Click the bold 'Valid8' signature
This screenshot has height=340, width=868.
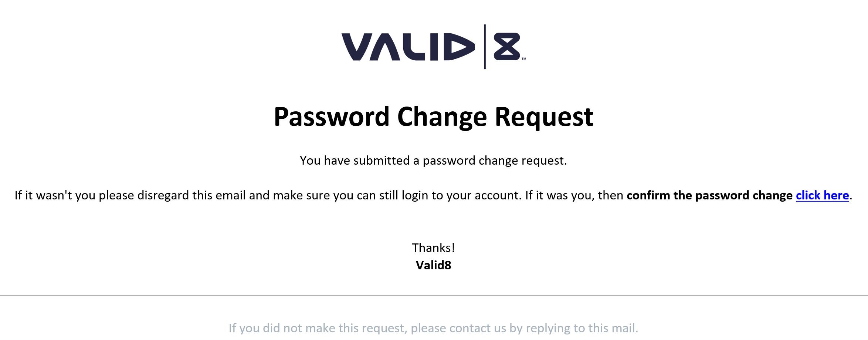(433, 265)
